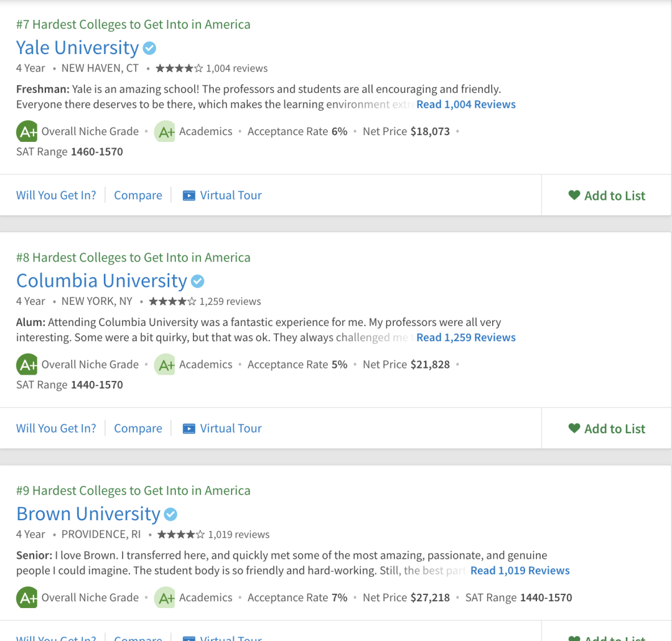The height and width of the screenshot is (641, 672).
Task: Add Yale University to your list
Action: [x=607, y=195]
